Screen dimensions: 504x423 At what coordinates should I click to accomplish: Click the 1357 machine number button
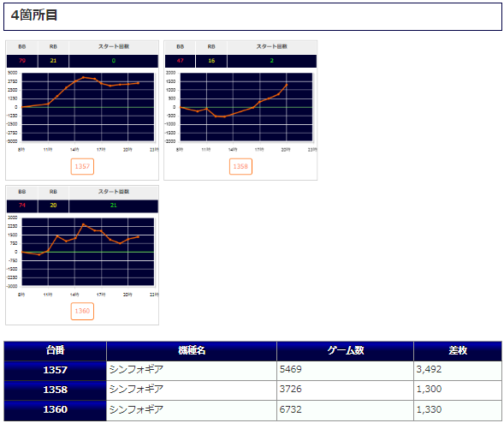pyautogui.click(x=82, y=166)
